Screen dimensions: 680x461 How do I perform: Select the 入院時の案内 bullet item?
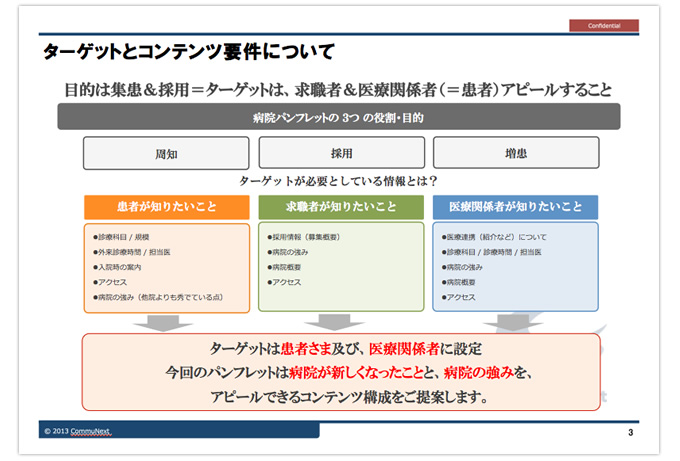[x=116, y=268]
